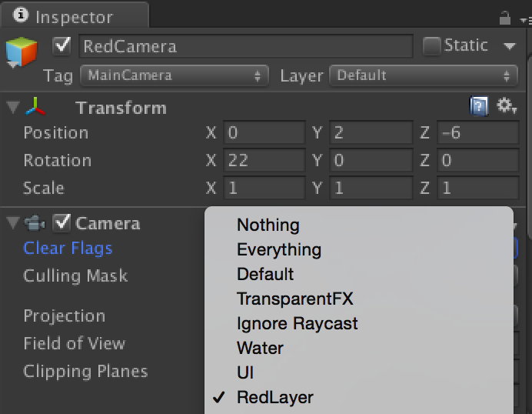This screenshot has height=414, width=532.
Task: Click the Inspector lock icon
Action: point(505,17)
